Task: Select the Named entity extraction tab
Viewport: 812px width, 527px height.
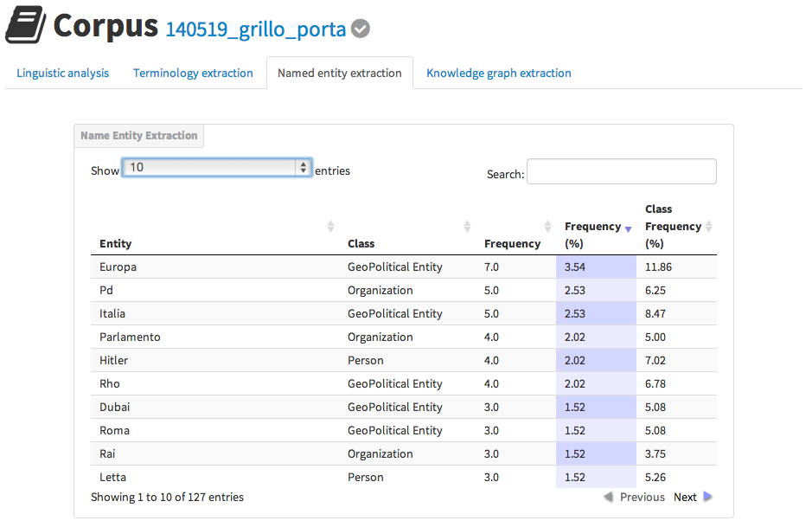Action: tap(340, 73)
